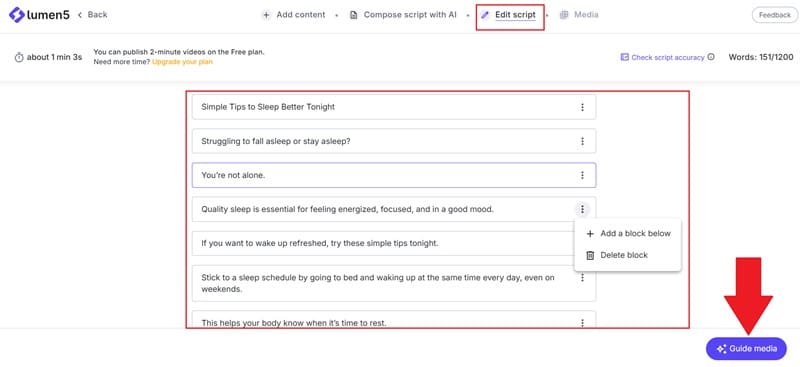Click the Feedback button
800x367 pixels.
point(774,15)
